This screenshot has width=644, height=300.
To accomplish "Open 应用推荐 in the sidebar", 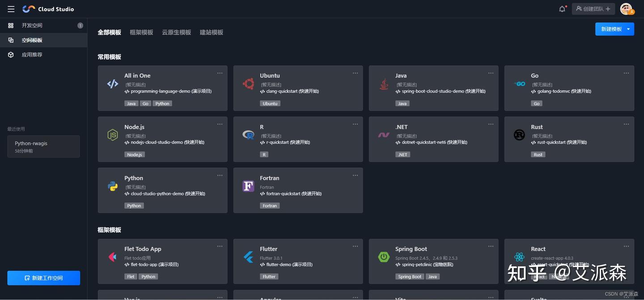I will 43,55.
